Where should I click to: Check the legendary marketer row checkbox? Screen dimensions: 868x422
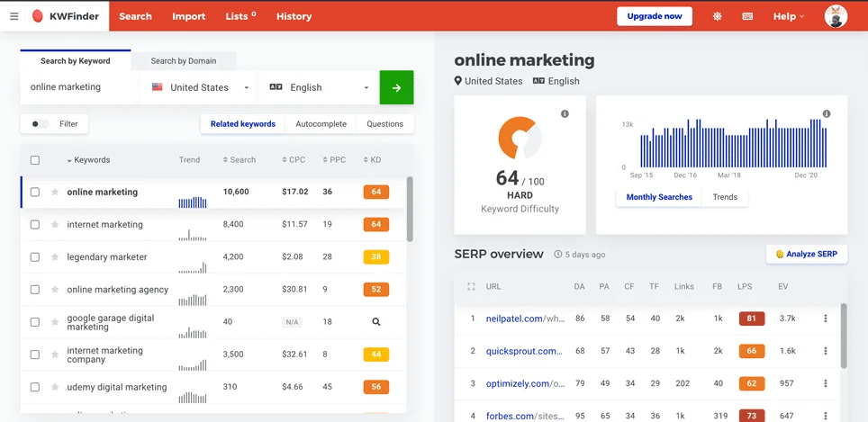point(35,257)
